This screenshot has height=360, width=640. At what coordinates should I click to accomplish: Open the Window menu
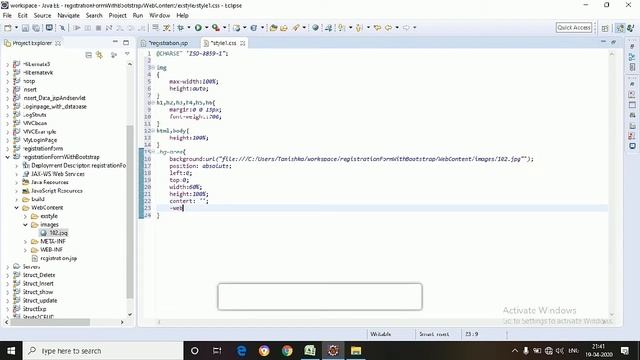coord(159,15)
